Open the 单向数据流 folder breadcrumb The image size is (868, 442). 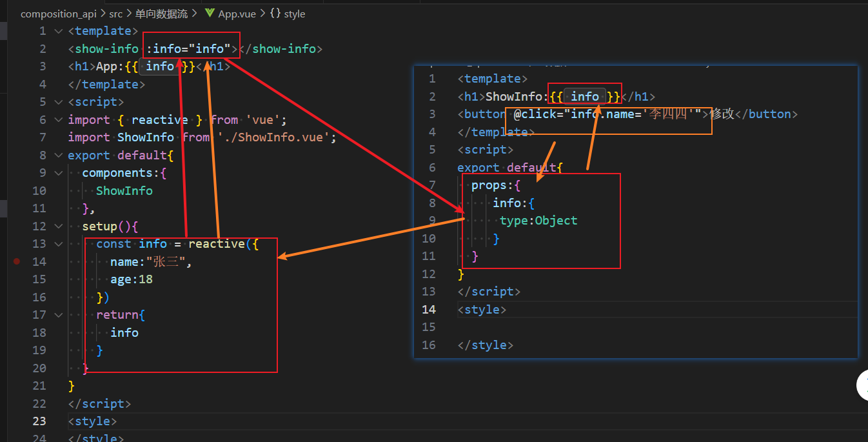coord(161,14)
